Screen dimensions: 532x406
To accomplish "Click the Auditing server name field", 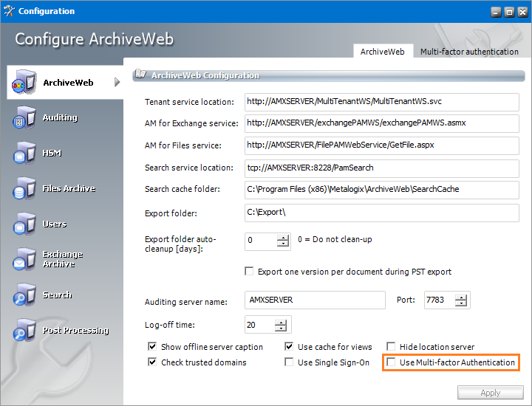I will [315, 300].
